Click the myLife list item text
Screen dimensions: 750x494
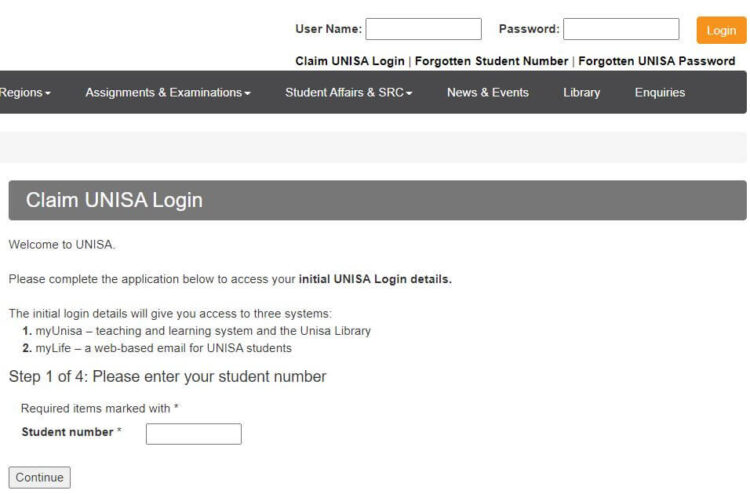163,348
